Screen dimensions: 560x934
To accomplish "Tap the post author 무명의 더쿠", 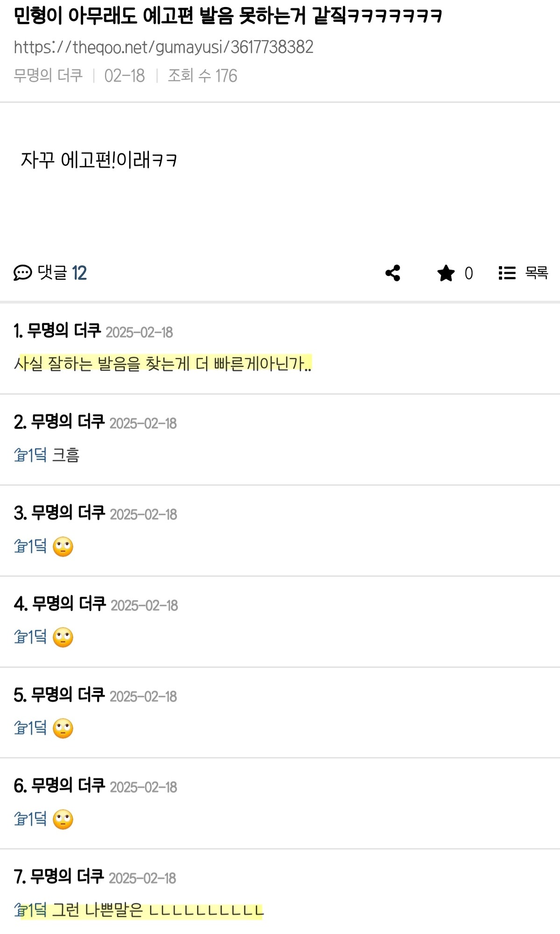I will (48, 76).
